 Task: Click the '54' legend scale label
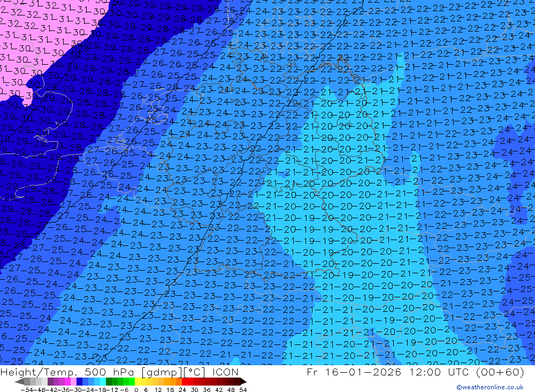pyautogui.click(x=243, y=390)
